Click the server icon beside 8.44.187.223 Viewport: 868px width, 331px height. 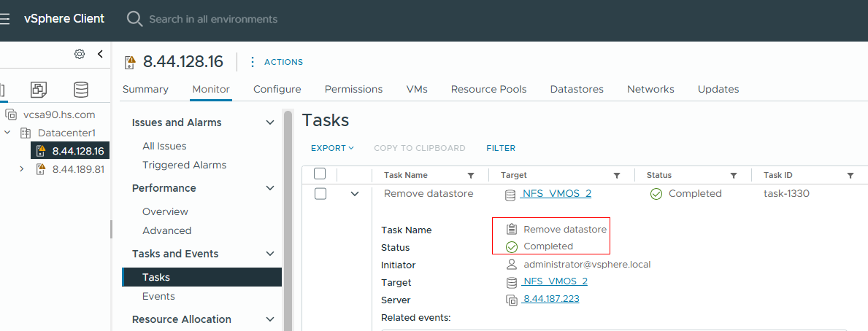(x=512, y=300)
